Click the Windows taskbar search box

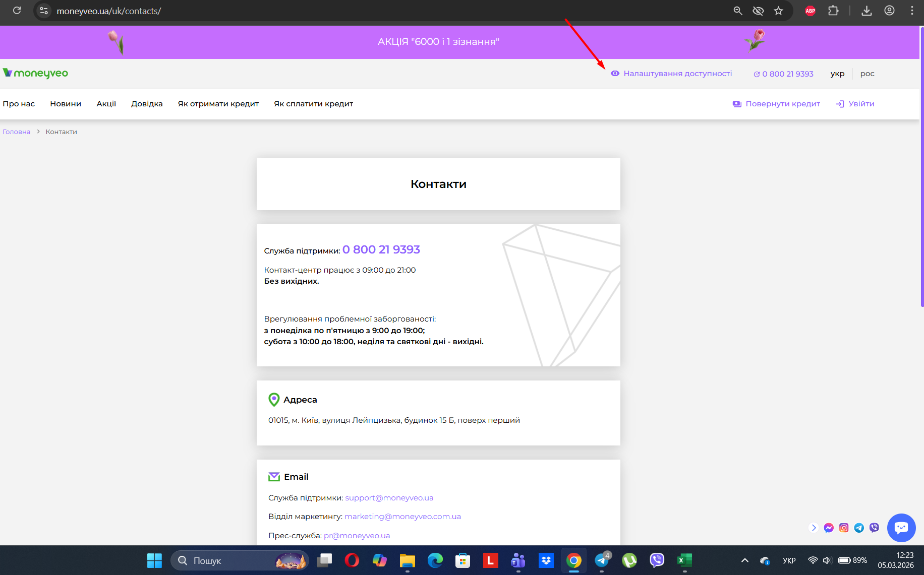tap(240, 560)
